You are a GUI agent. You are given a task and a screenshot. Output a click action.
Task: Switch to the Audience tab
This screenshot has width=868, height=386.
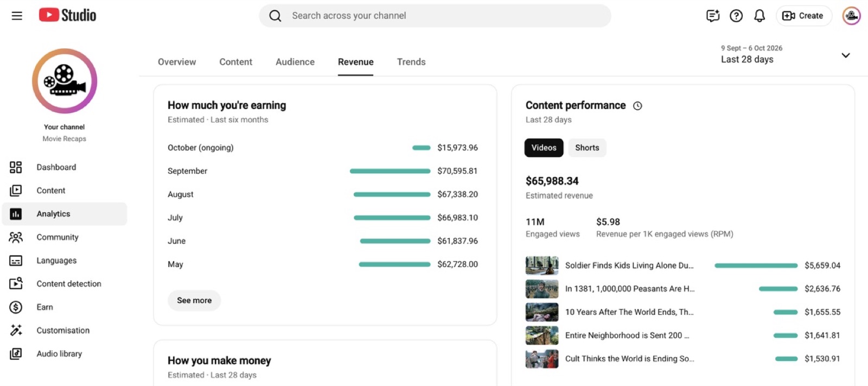(x=295, y=62)
